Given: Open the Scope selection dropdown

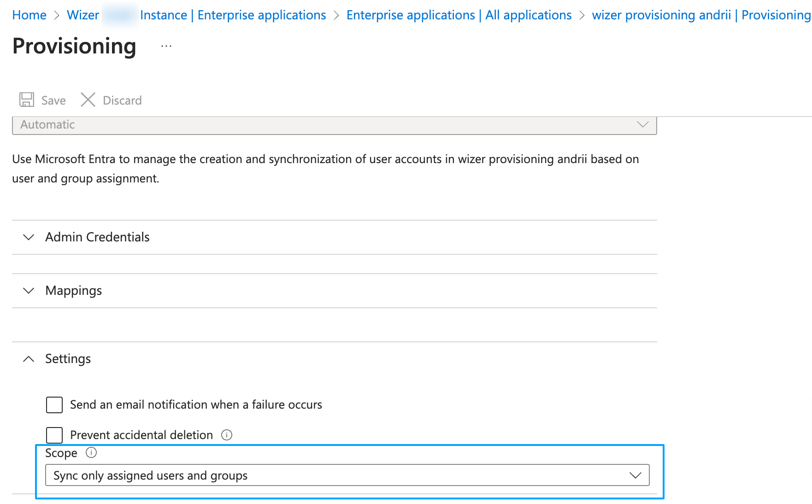Looking at the screenshot, I should pos(347,475).
